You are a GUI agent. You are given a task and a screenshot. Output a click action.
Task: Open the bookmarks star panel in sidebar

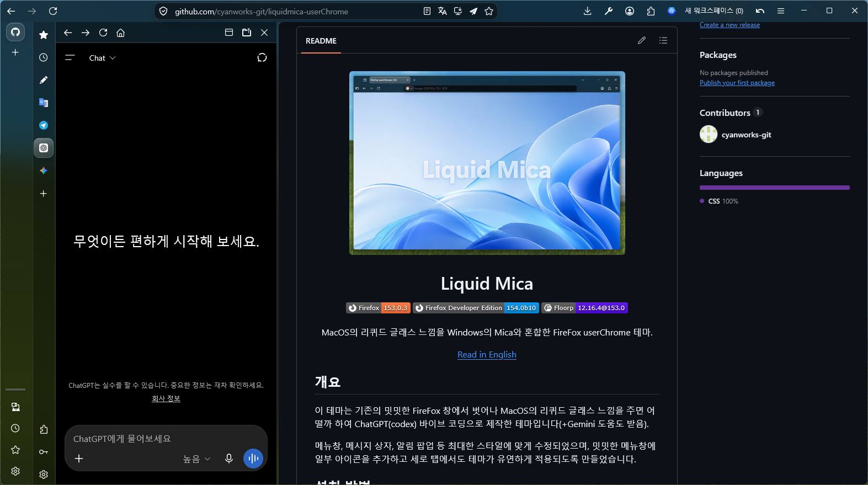[44, 35]
